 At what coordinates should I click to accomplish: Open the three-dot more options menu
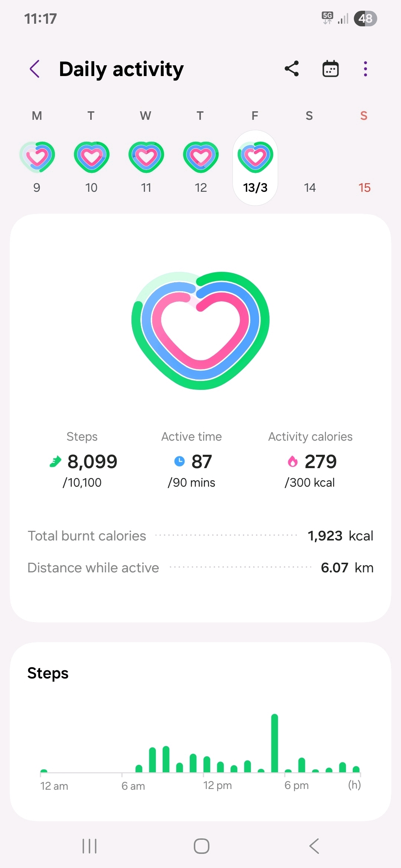[x=365, y=69]
